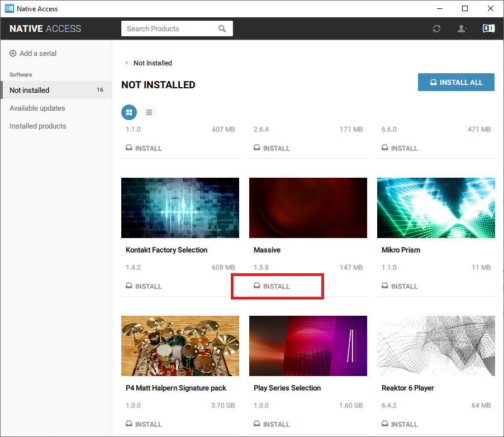Click the Add a serial link
The height and width of the screenshot is (437, 504).
pyautogui.click(x=38, y=54)
